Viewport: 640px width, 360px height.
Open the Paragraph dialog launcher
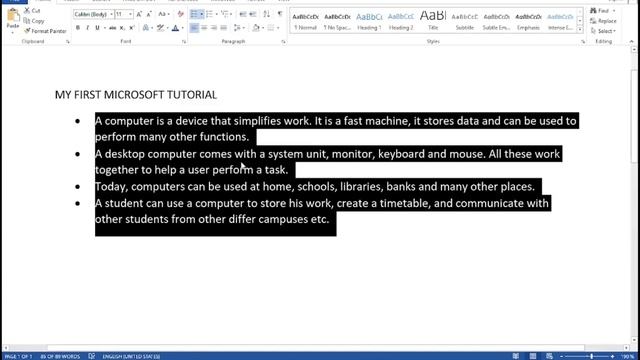pos(283,42)
